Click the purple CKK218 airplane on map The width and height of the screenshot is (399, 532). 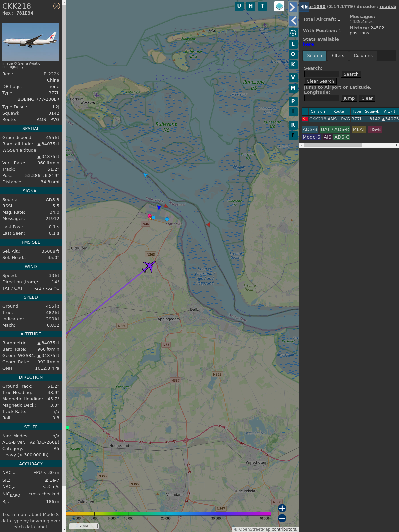149,267
